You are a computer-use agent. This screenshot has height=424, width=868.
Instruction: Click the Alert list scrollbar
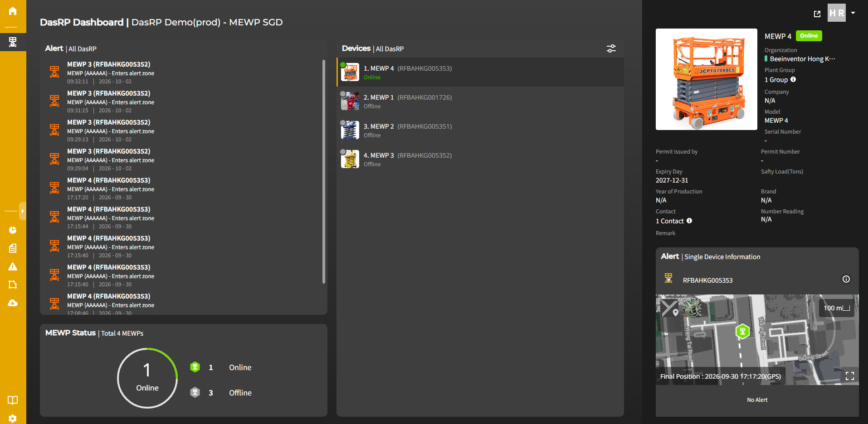[x=324, y=171]
